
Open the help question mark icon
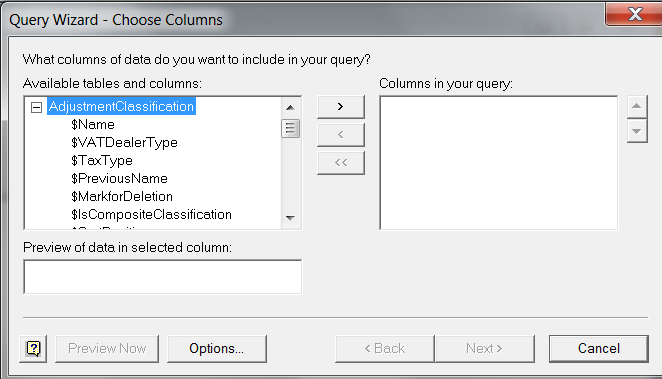click(x=33, y=349)
